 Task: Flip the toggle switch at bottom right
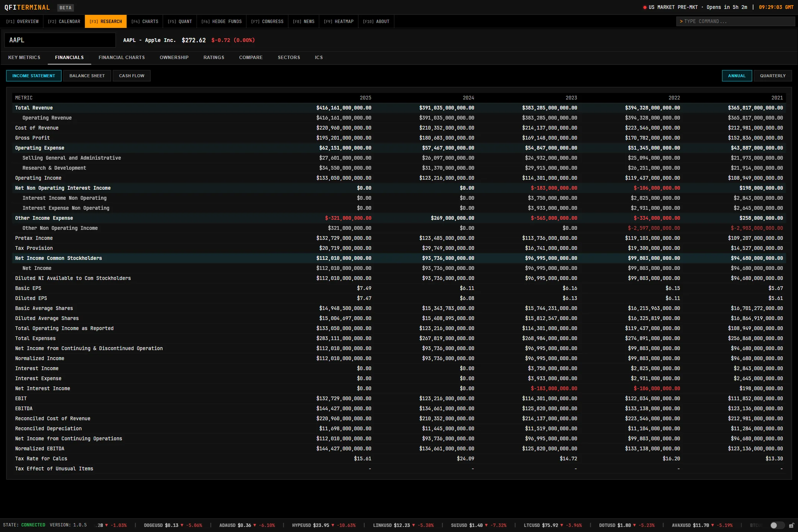[x=776, y=525]
